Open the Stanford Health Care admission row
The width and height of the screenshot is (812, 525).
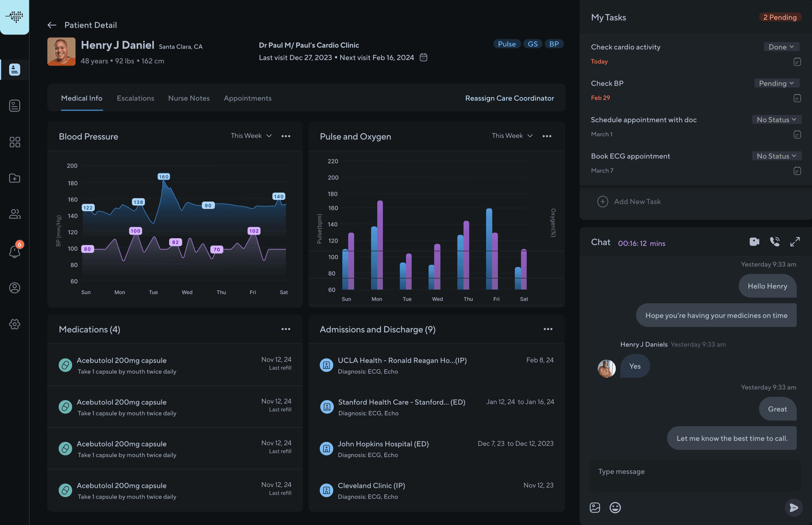pyautogui.click(x=436, y=407)
